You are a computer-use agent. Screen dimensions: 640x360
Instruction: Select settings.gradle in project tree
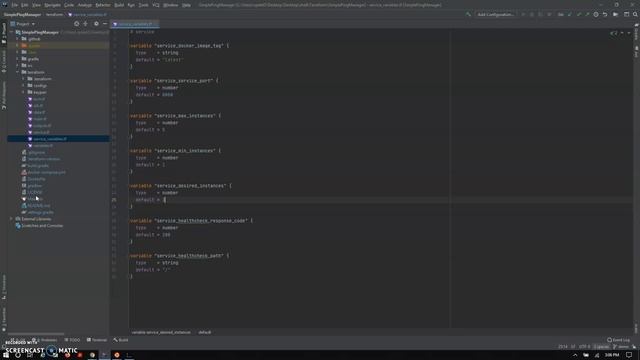[x=40, y=212]
